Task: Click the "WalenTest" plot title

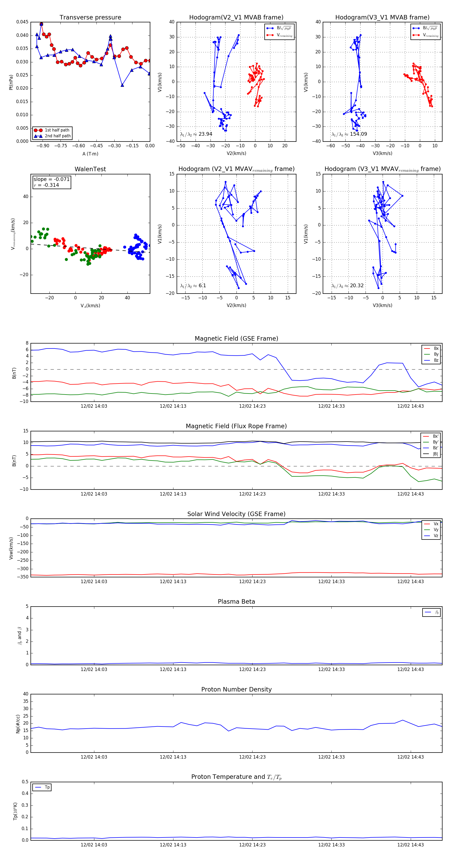Action: click(90, 169)
